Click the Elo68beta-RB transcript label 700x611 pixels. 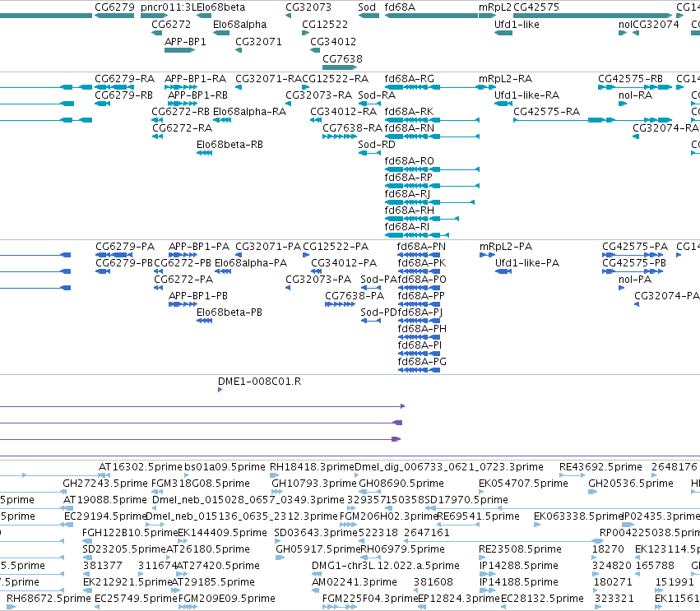tap(229, 145)
